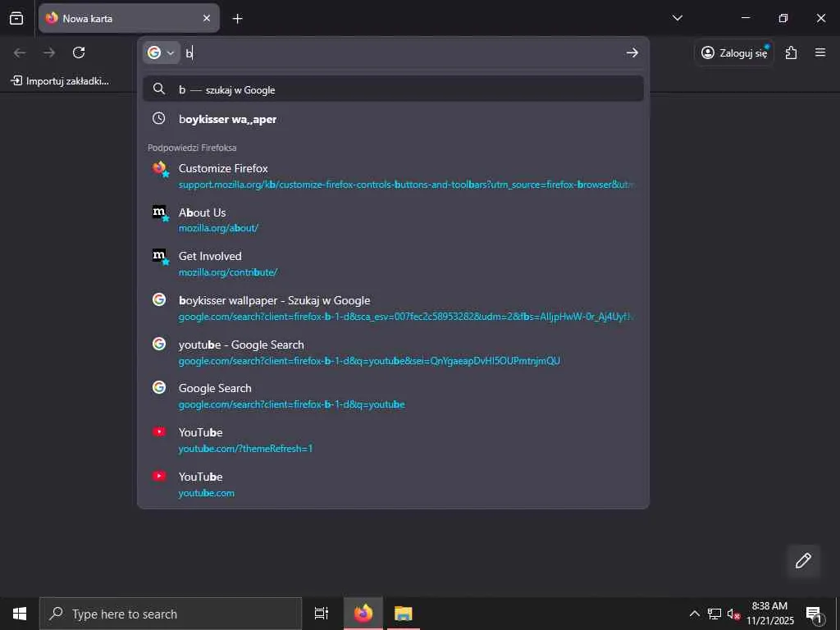Close the Nowa karta tab
This screenshot has height=630, width=840.
[x=207, y=18]
